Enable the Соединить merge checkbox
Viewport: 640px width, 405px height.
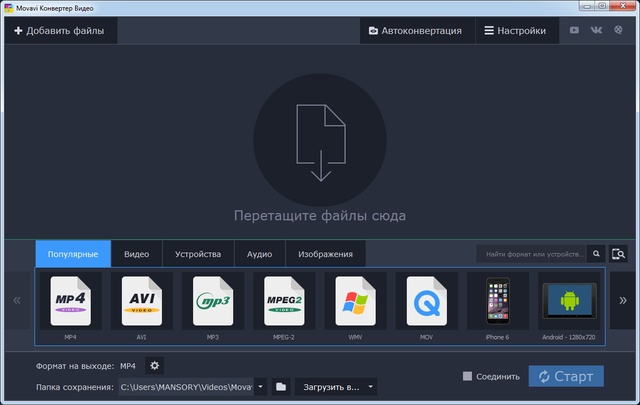tap(467, 377)
